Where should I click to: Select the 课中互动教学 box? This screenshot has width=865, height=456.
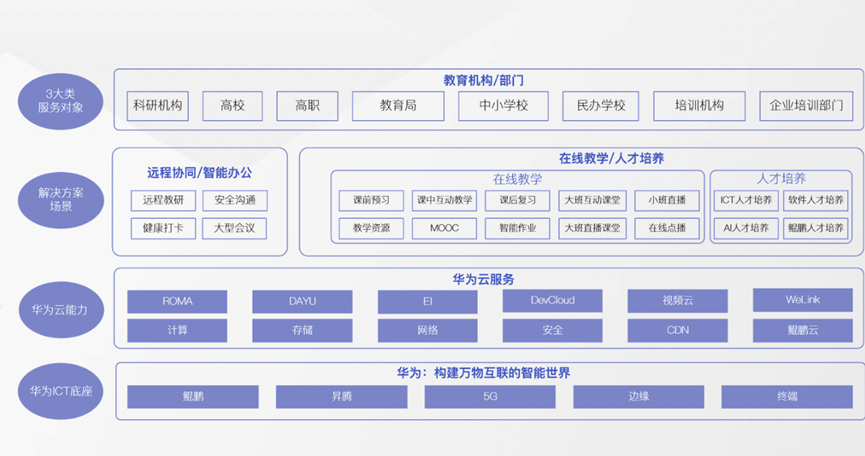coord(445,200)
